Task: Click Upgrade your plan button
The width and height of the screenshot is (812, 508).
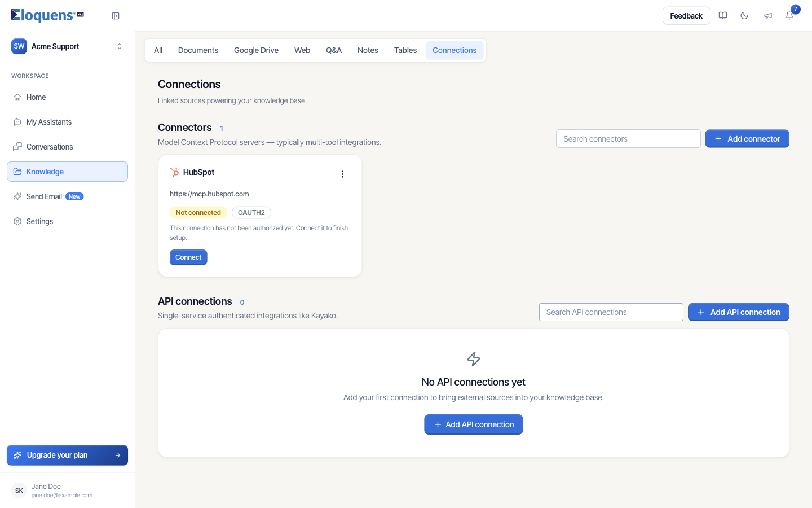Action: (67, 455)
